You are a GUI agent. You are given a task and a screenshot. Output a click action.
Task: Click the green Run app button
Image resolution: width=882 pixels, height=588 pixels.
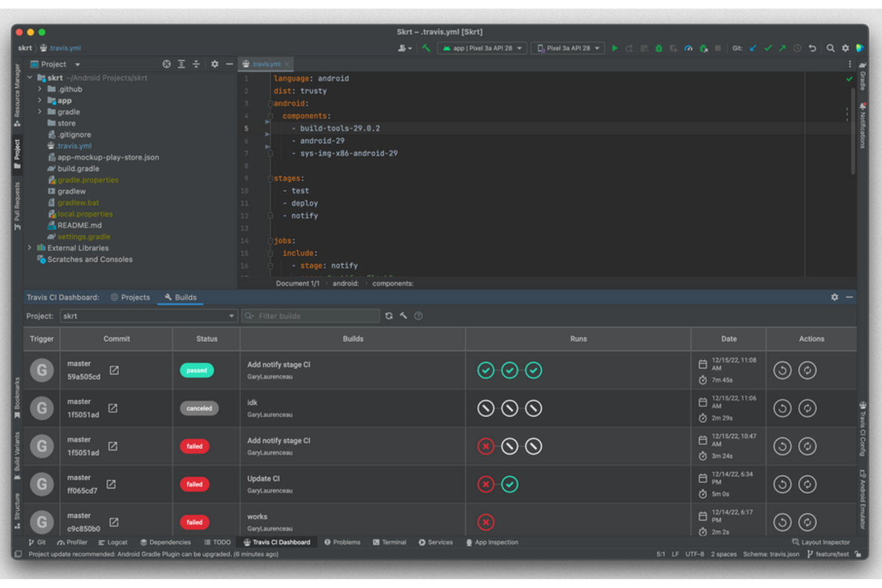[x=614, y=48]
